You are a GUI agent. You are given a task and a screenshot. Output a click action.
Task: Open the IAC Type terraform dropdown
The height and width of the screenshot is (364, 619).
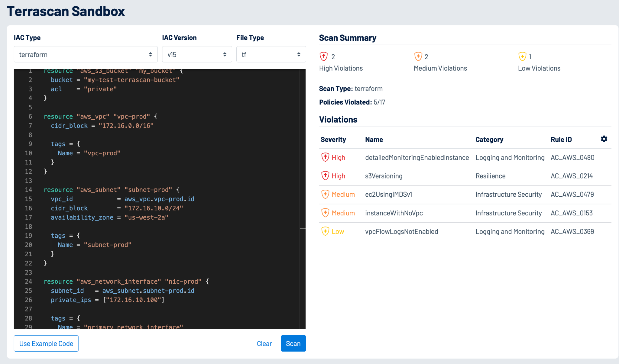tap(86, 54)
